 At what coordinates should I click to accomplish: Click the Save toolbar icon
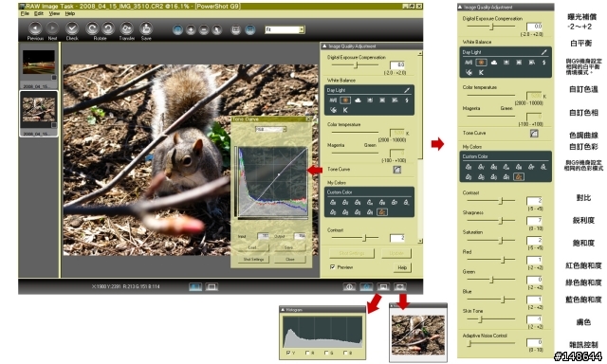tap(146, 28)
